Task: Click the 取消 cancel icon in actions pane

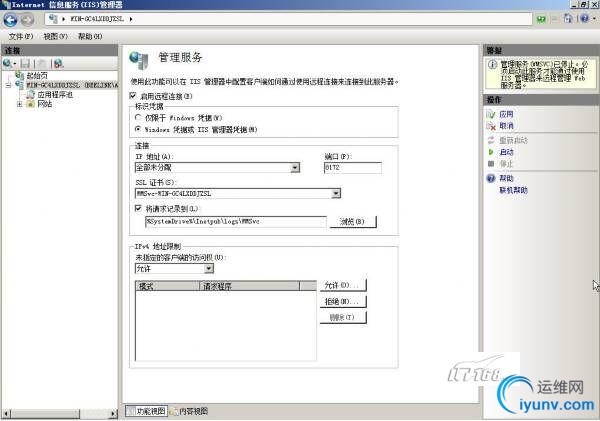Action: (x=491, y=126)
